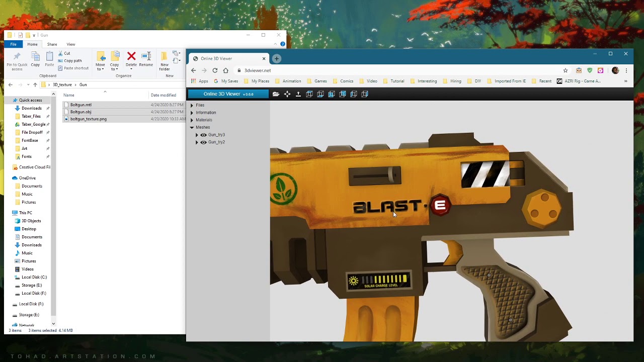644x362 pixels.
Task: Reload the 3dviewer.net page
Action: click(215, 70)
